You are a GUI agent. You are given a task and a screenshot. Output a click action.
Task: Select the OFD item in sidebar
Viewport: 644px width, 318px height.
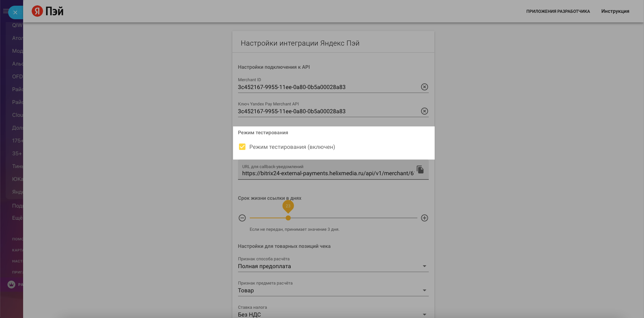[17, 77]
